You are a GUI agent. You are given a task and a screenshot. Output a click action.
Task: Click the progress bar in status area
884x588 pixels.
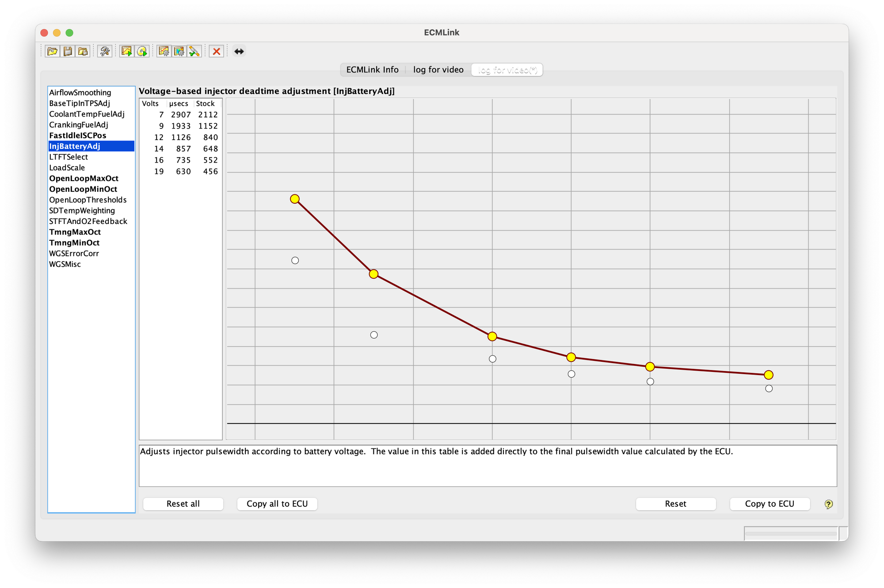click(x=791, y=533)
